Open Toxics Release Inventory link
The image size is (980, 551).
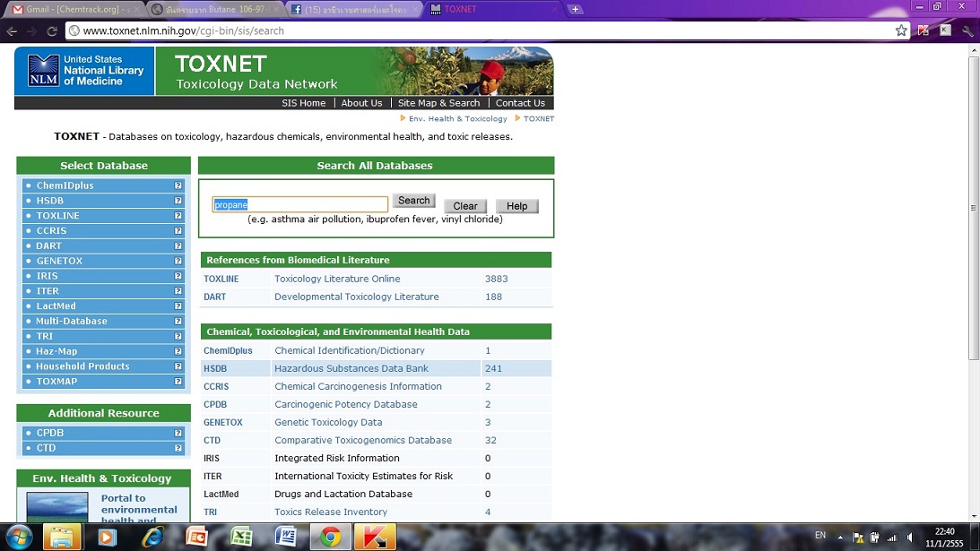pyautogui.click(x=331, y=512)
